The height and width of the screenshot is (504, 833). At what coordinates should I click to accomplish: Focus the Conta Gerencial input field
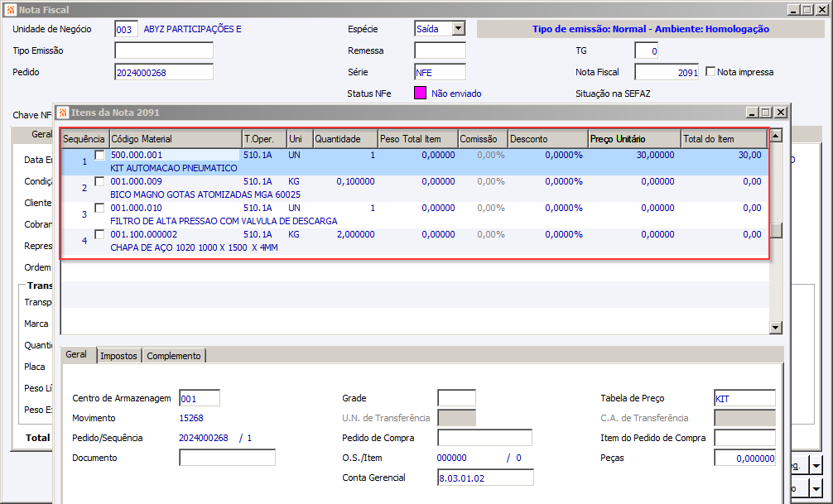point(485,478)
